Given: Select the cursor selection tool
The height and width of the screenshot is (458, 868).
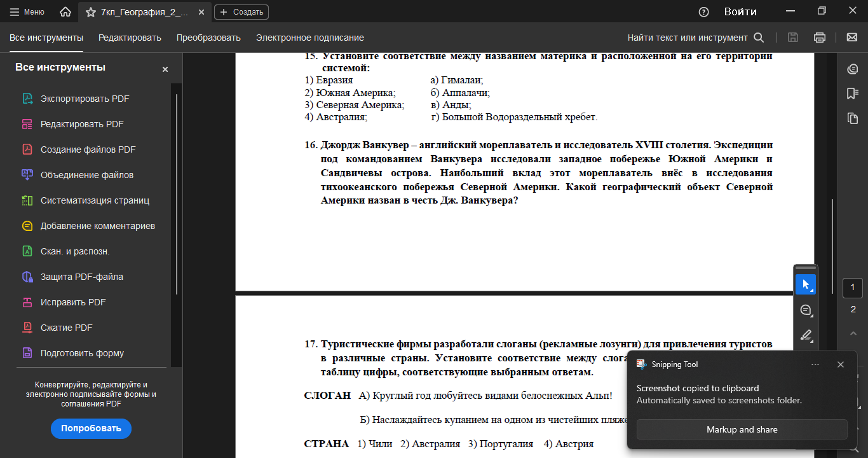Looking at the screenshot, I should (x=806, y=284).
